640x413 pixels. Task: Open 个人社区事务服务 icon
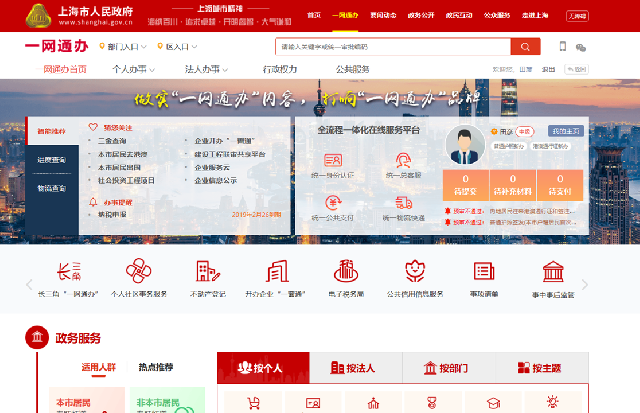[136, 273]
